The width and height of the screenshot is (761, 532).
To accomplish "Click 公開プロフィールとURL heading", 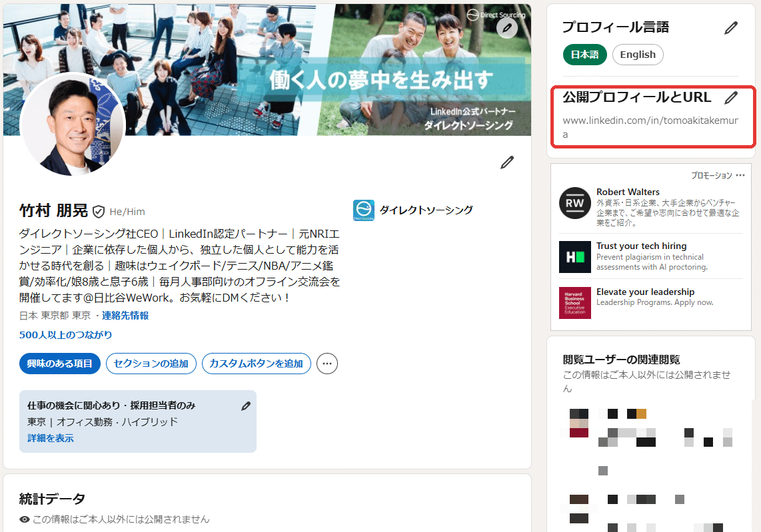I will coord(637,97).
